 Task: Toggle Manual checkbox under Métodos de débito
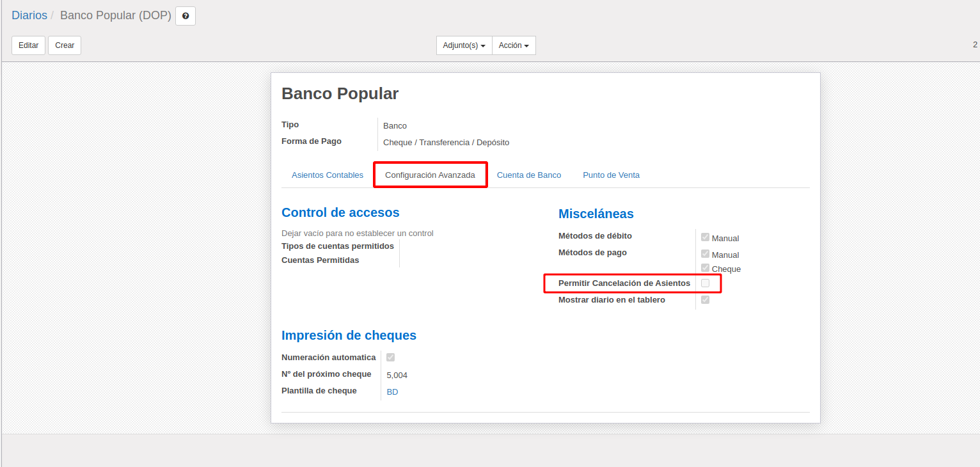point(705,237)
